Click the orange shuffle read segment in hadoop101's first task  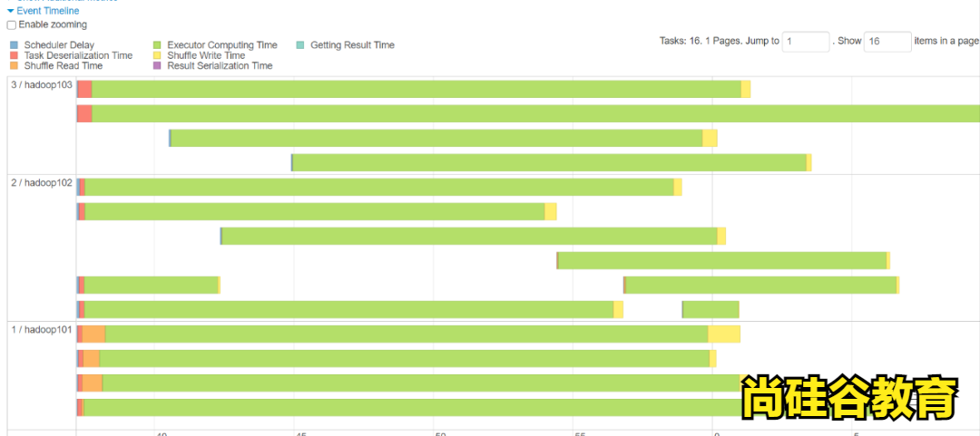pos(93,334)
